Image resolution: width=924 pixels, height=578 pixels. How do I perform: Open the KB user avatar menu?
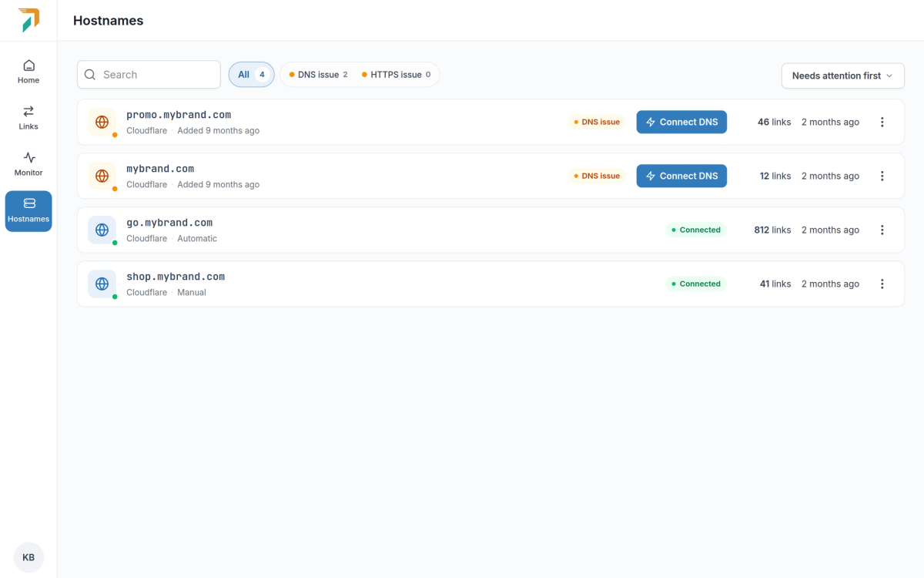point(28,557)
